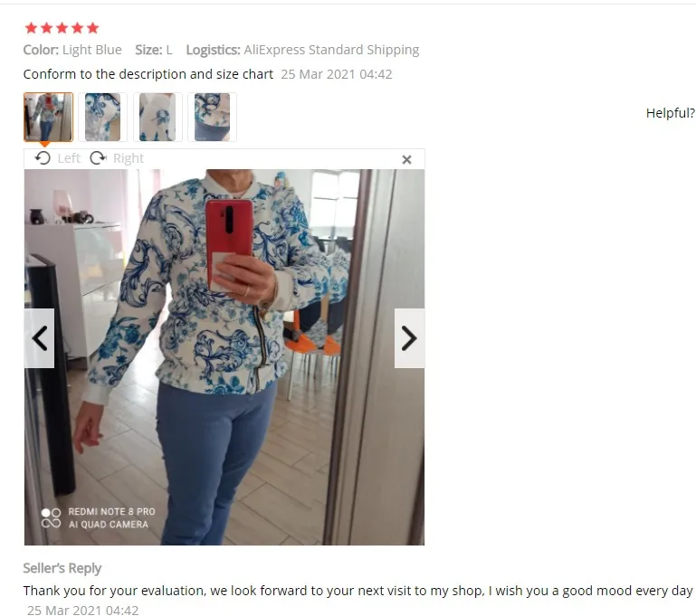Click the enlarged jacket photo
696x616 pixels.
[224, 357]
